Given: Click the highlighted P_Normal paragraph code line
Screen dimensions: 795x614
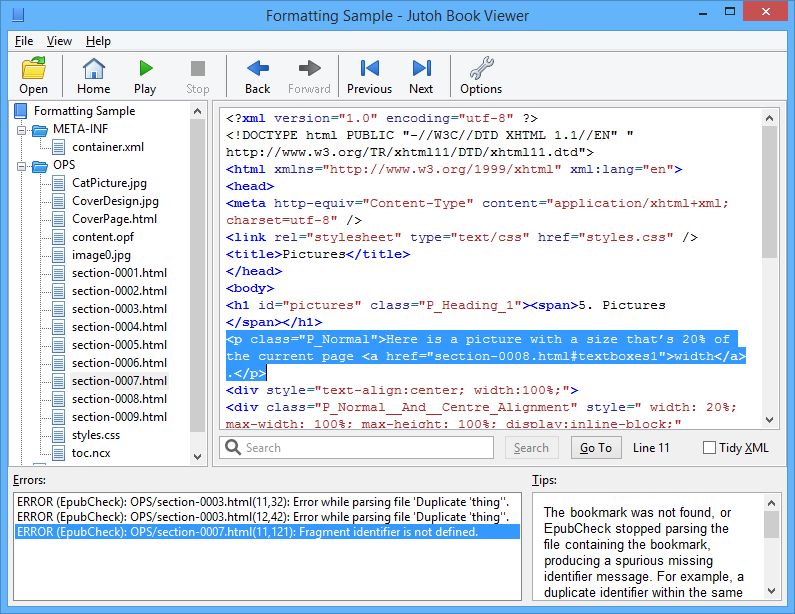Looking at the screenshot, I should click(x=486, y=356).
